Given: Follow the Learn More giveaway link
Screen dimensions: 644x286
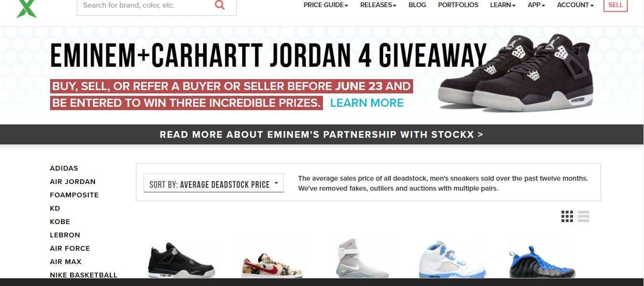Looking at the screenshot, I should coord(367,103).
